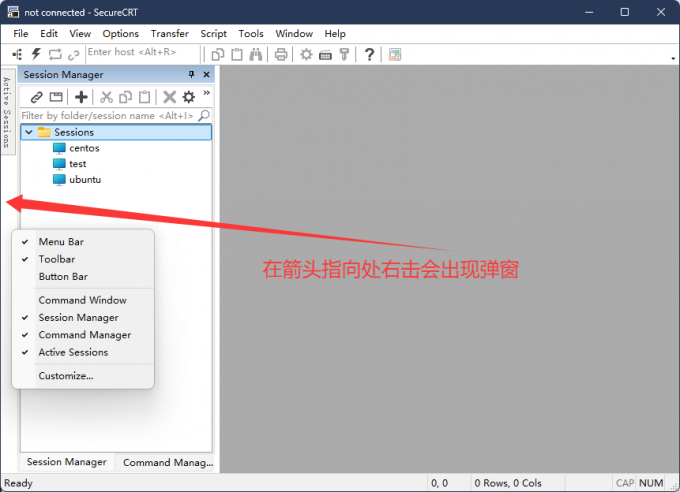Image resolution: width=680 pixels, height=492 pixels.
Task: Open the Script menu
Action: pyautogui.click(x=213, y=34)
